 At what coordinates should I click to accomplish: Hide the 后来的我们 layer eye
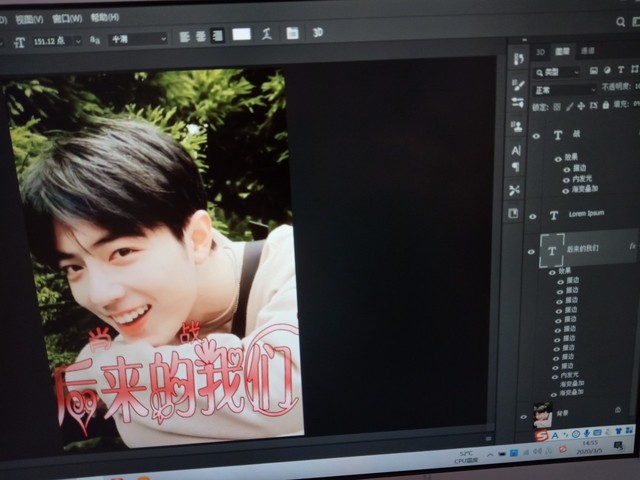click(x=531, y=252)
